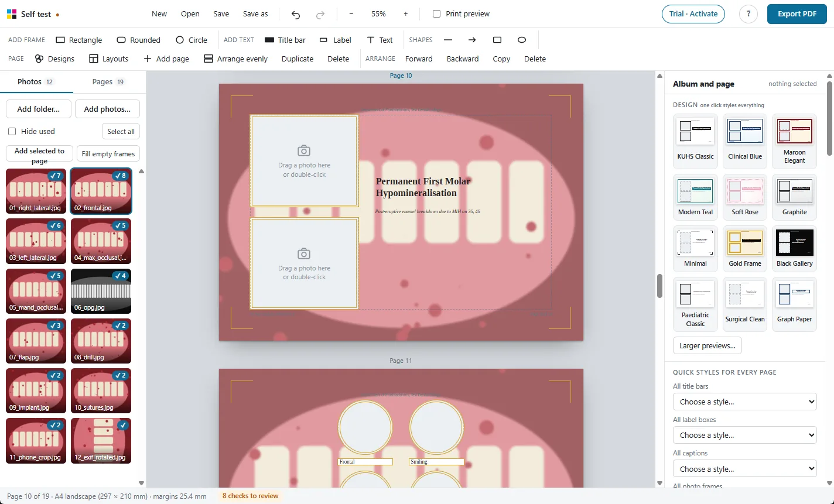The width and height of the screenshot is (834, 504).
Task: Apply the Maroon Elegant design style
Action: (795, 141)
